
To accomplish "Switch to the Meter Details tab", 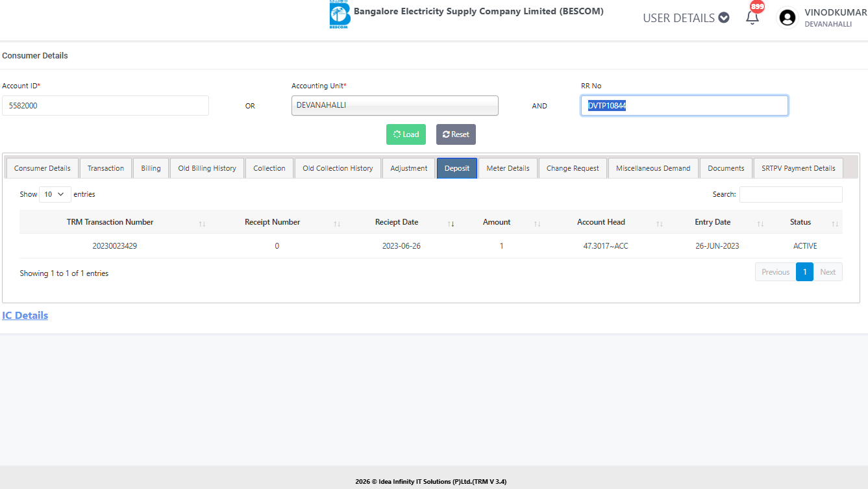I will coord(508,168).
